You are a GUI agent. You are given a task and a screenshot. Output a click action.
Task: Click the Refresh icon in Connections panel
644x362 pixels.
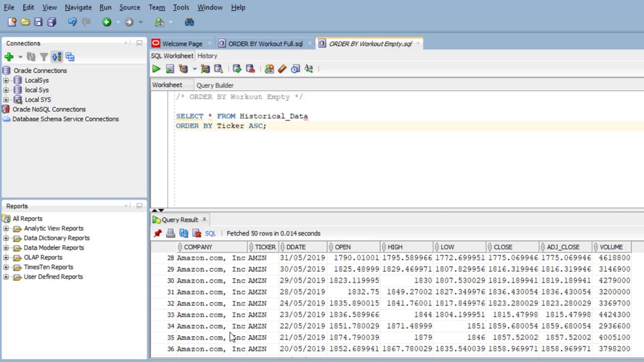[x=31, y=57]
